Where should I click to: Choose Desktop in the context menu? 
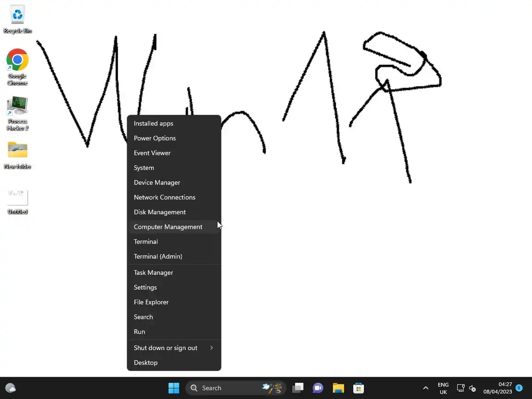click(x=174, y=363)
